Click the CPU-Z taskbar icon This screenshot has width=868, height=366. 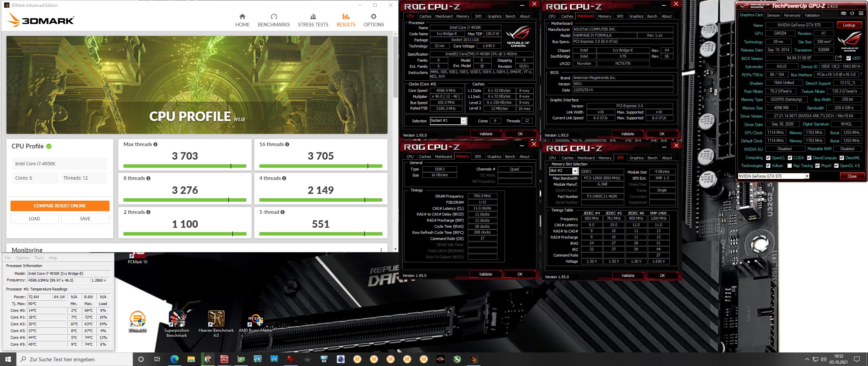click(x=224, y=359)
